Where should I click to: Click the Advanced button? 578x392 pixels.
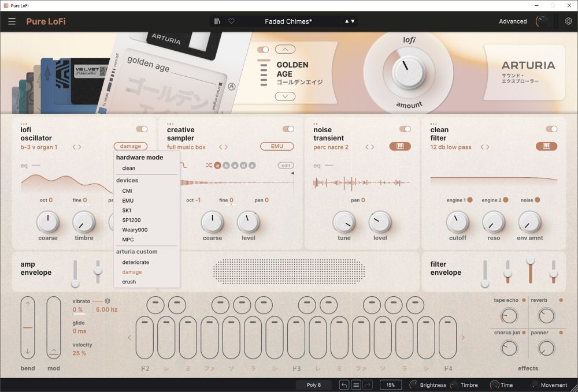pyautogui.click(x=513, y=21)
